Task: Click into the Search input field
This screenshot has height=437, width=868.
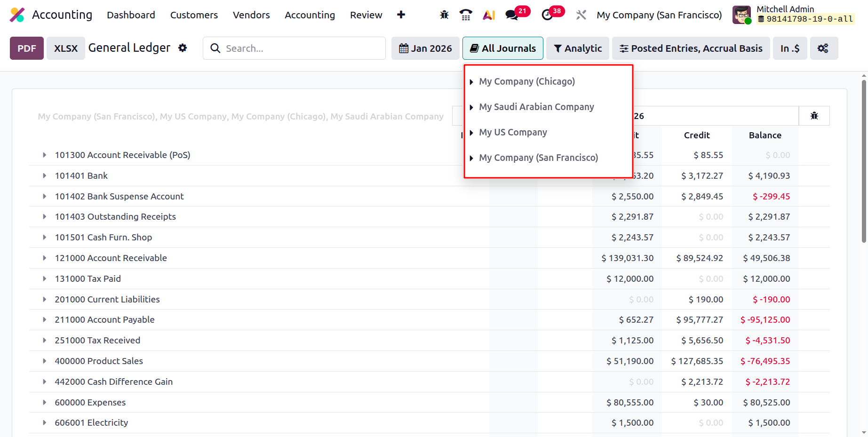Action: [x=294, y=48]
